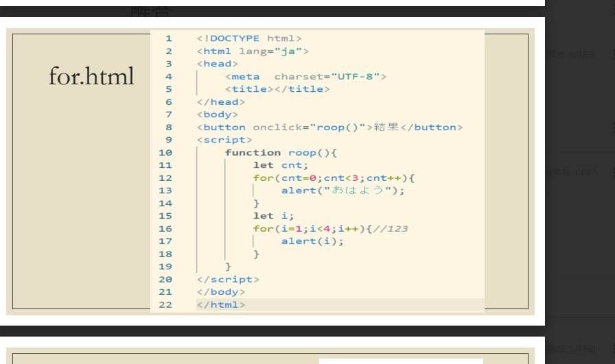
Task: Click line number 10 in gutter
Action: tap(165, 153)
